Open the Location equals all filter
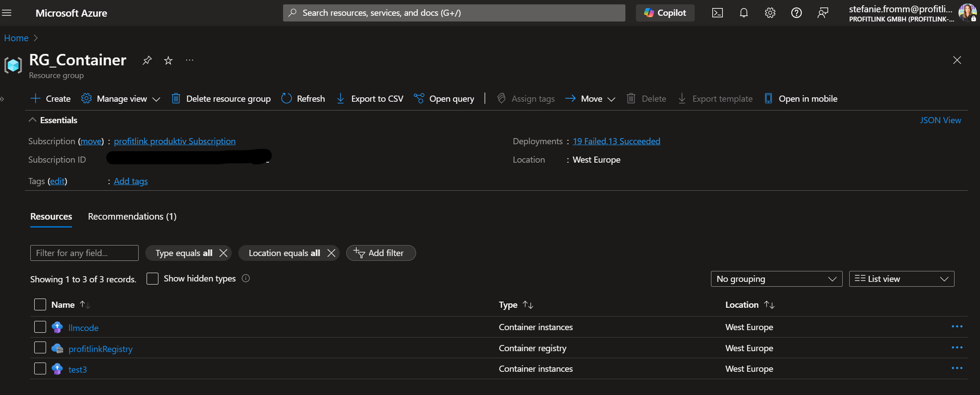 [x=284, y=253]
